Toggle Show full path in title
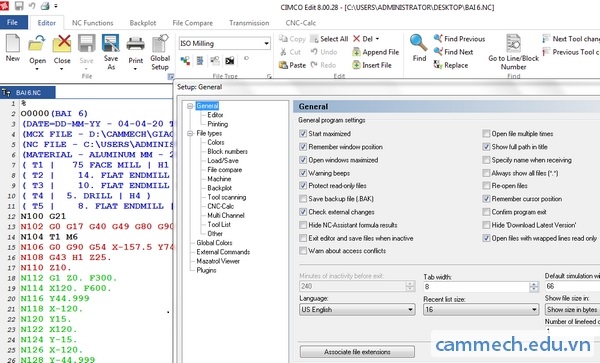Image resolution: width=600 pixels, height=363 pixels. [x=486, y=147]
